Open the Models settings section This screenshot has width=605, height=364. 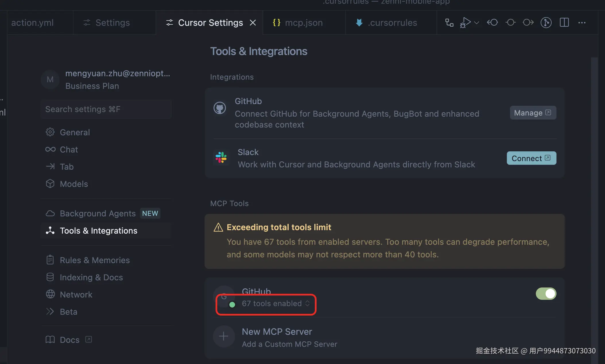click(x=74, y=184)
